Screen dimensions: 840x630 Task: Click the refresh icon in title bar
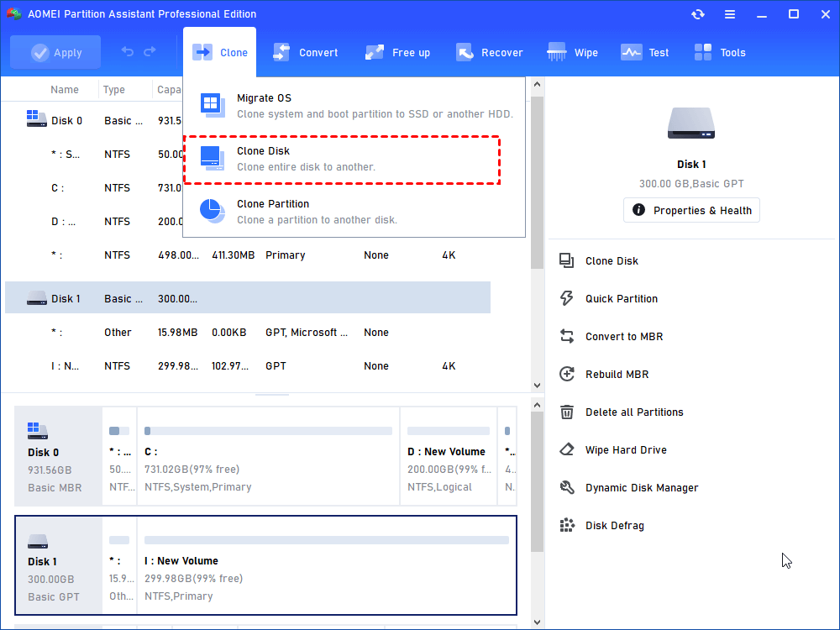tap(697, 14)
